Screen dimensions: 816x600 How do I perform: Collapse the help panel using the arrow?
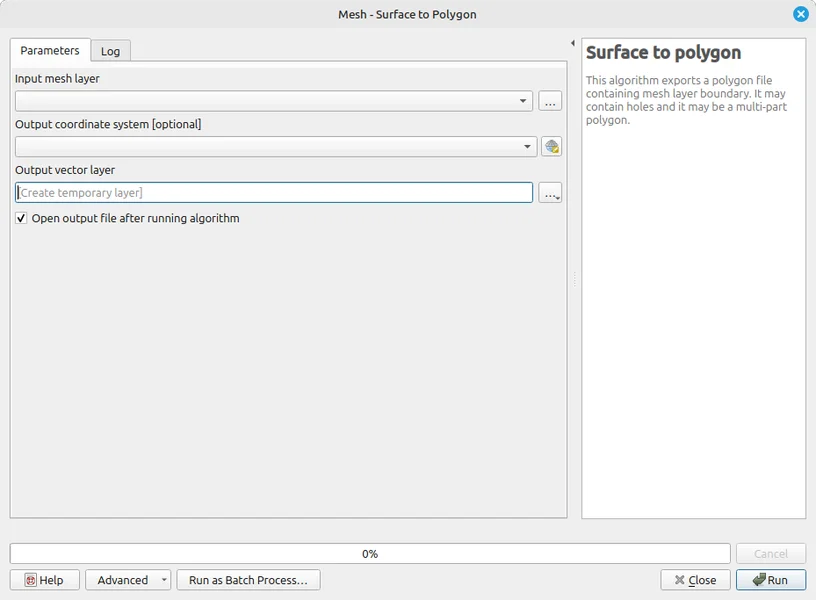573,44
